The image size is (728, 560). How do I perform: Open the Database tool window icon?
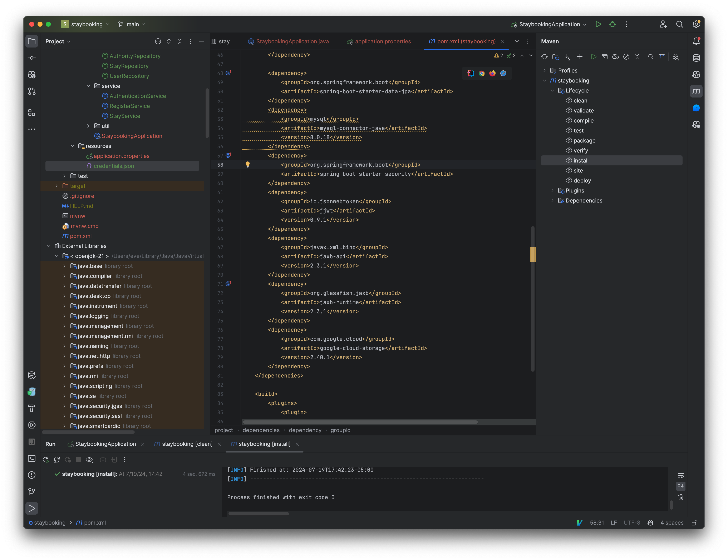(x=697, y=58)
